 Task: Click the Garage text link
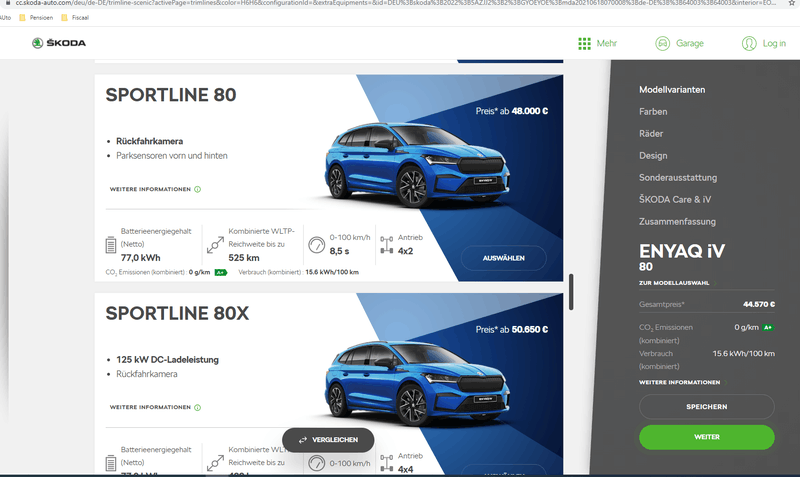pos(690,43)
